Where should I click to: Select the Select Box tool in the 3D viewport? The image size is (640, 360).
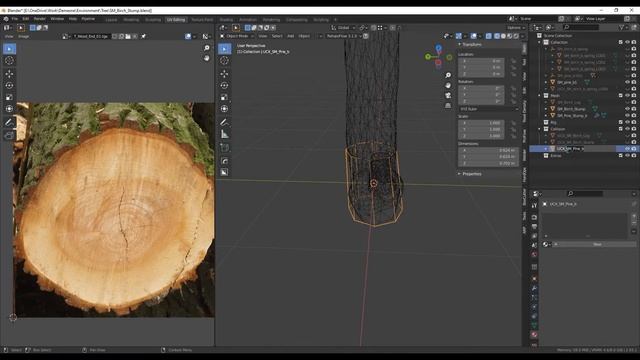click(x=224, y=49)
